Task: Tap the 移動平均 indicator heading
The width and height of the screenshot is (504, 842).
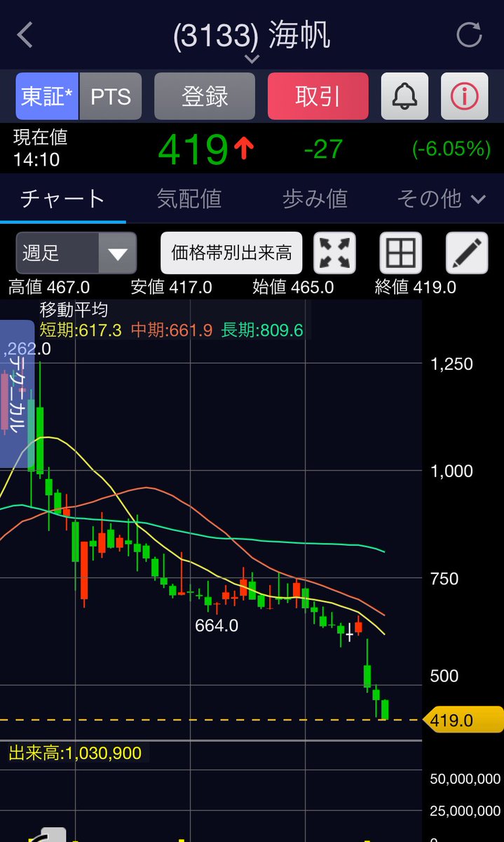Action: click(74, 309)
